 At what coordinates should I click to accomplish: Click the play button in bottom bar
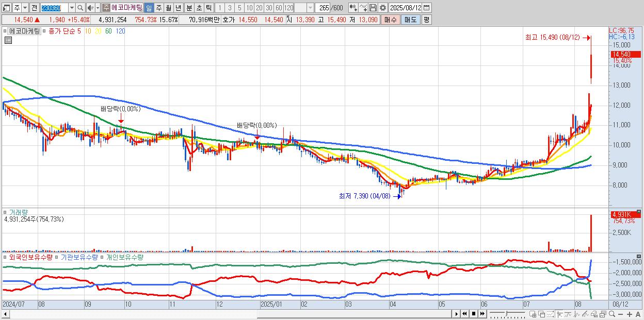[x=457, y=314]
